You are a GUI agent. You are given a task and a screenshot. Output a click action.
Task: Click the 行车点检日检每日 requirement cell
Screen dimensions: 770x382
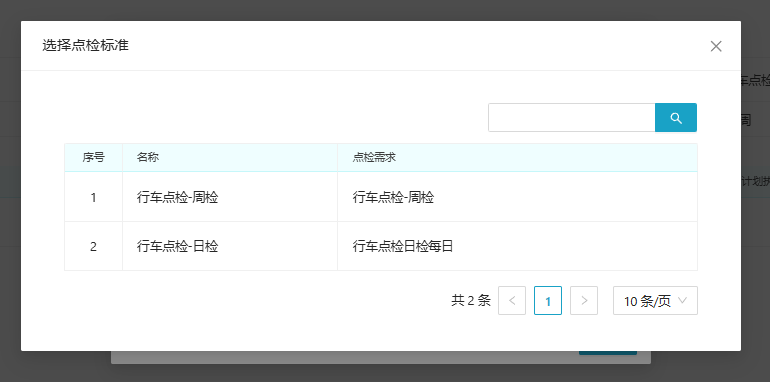(x=517, y=246)
